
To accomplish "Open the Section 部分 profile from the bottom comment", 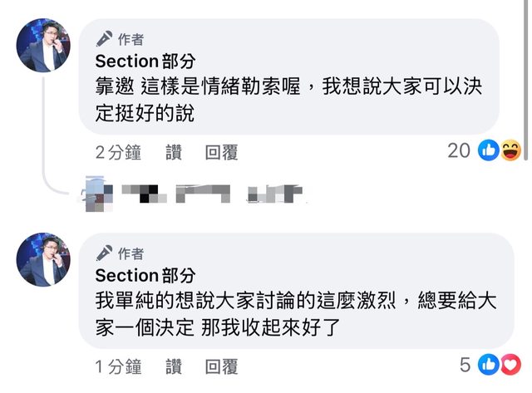I will pos(146,275).
